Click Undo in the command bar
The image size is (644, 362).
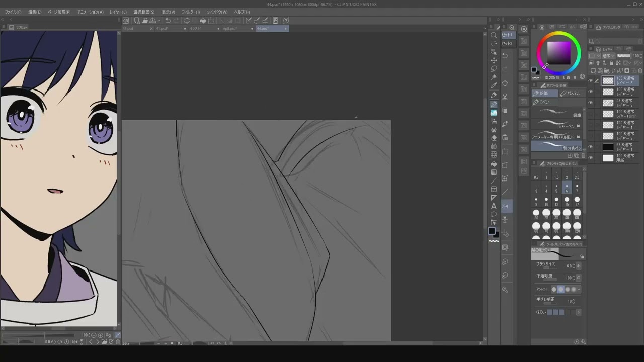click(168, 21)
